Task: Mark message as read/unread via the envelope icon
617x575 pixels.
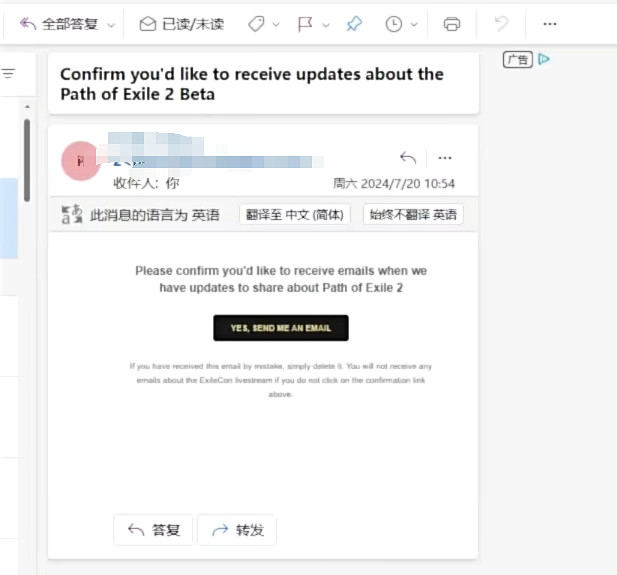Action: tap(148, 24)
